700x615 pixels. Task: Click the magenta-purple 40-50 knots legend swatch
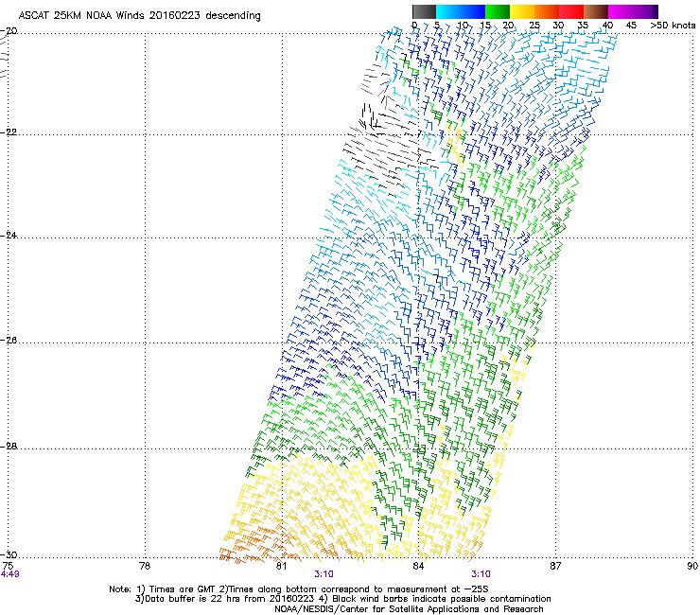click(x=633, y=11)
